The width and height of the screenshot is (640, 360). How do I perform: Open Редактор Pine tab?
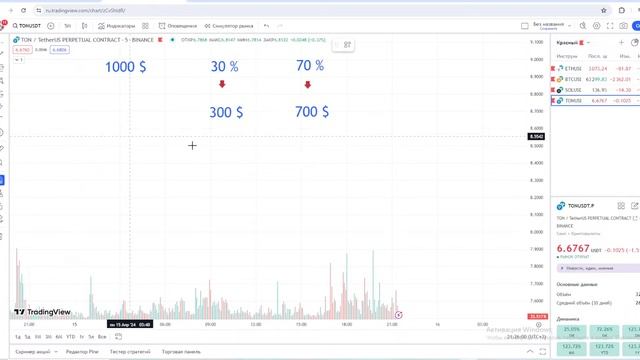pyautogui.click(x=82, y=351)
